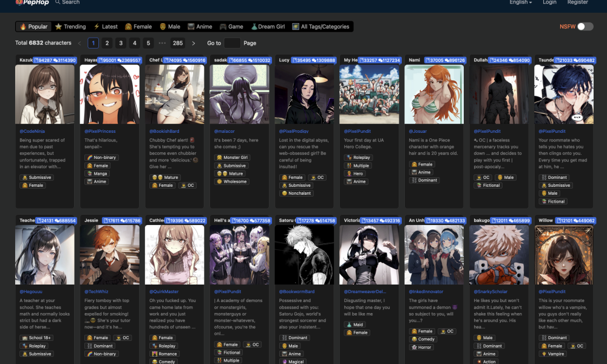607x364 pixels.
Task: Select the Trending star filter
Action: [x=70, y=27]
